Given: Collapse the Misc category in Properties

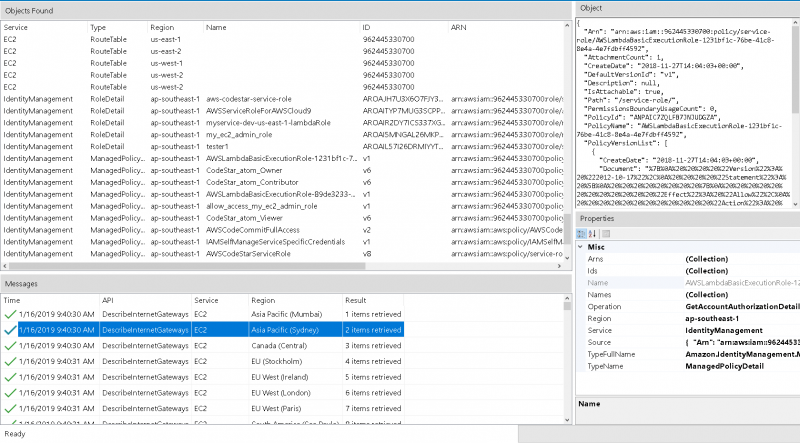Looking at the screenshot, I should coord(581,246).
